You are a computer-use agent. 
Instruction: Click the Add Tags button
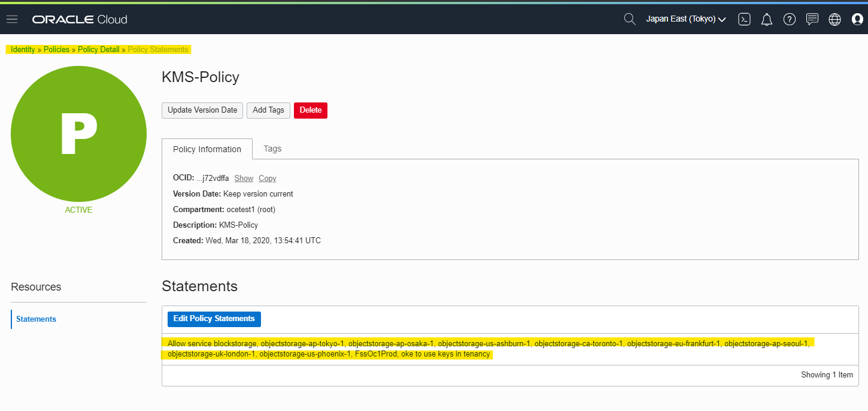pos(268,110)
